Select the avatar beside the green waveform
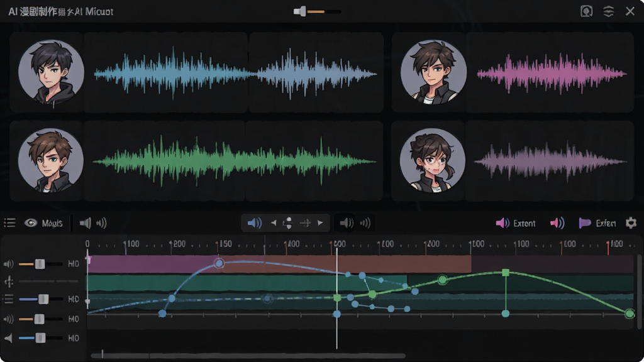Viewport: 644px width, 362px height. coord(51,160)
